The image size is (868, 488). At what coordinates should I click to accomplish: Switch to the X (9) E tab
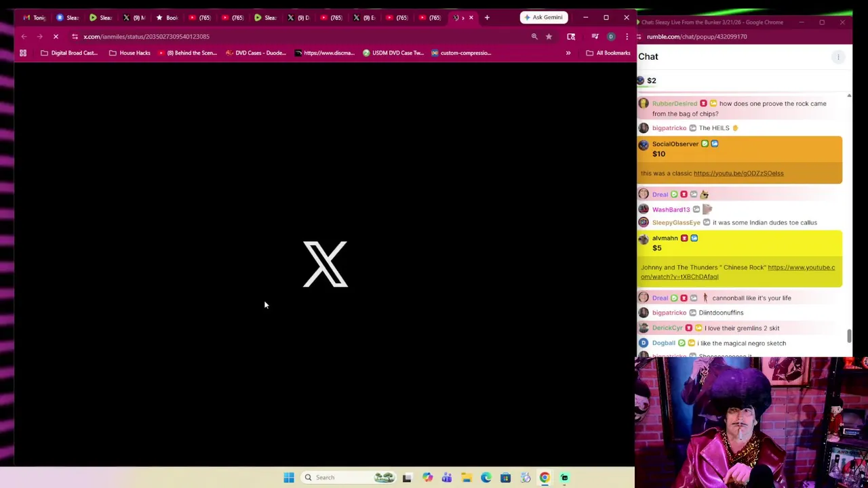tap(365, 18)
